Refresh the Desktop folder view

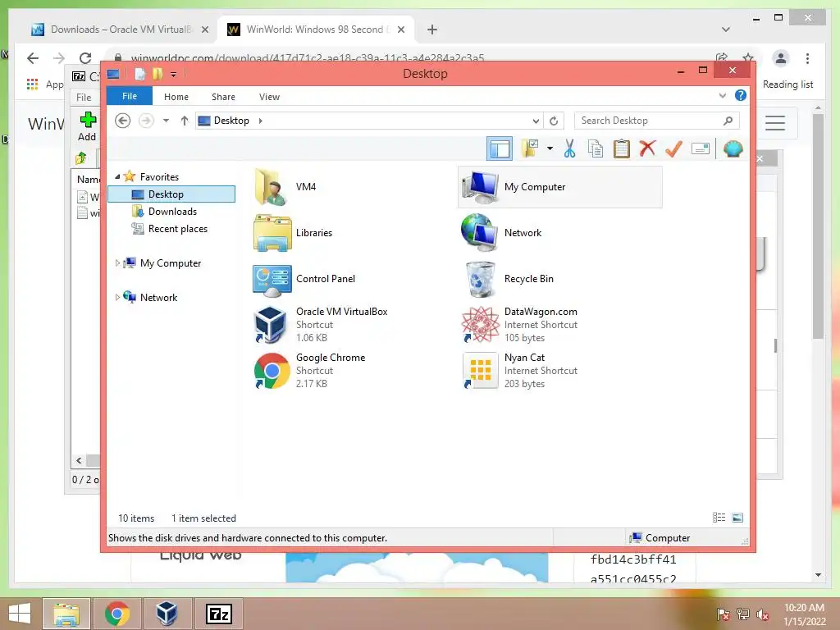coord(554,121)
